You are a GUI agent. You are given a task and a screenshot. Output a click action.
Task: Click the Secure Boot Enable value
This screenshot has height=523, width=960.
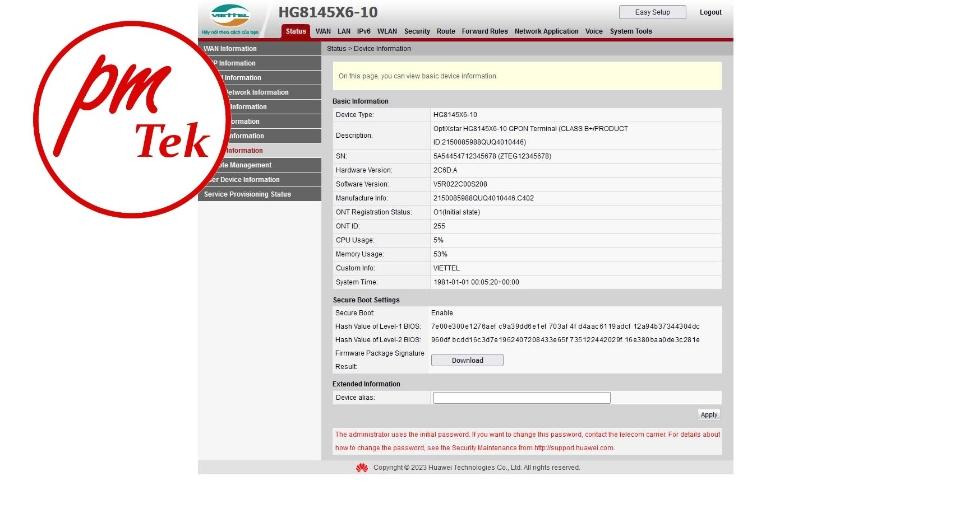point(442,312)
